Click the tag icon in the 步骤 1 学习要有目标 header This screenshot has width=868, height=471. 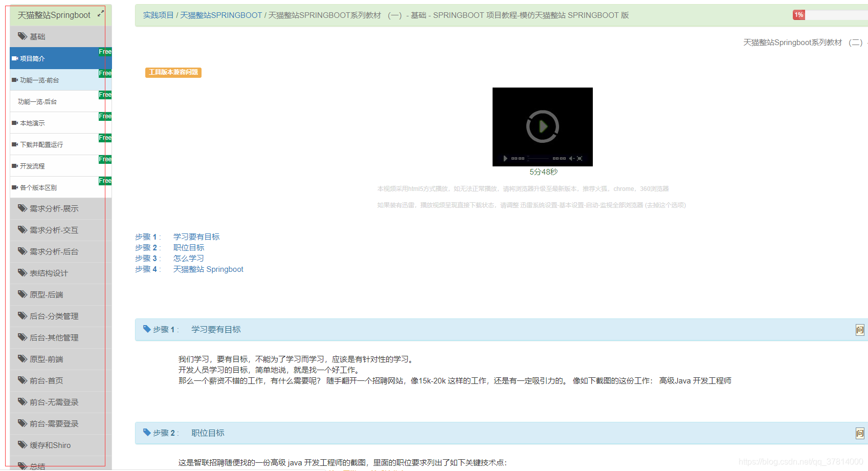[x=147, y=329]
